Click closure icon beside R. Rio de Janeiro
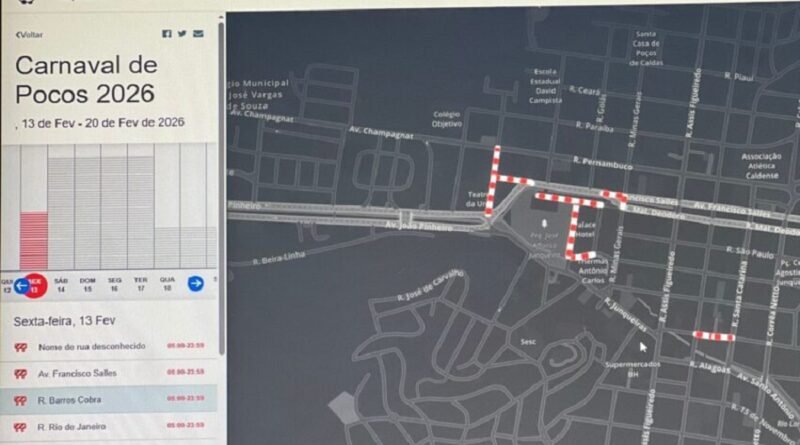The height and width of the screenshot is (445, 800). (20, 427)
